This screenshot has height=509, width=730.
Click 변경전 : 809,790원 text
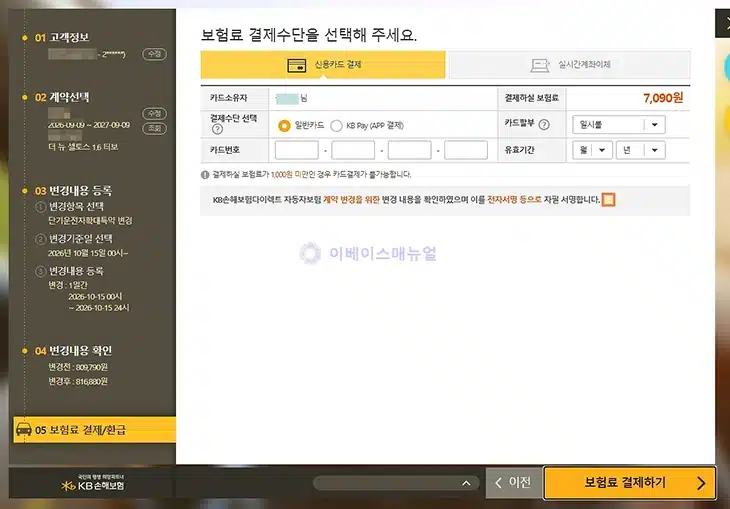(78, 367)
